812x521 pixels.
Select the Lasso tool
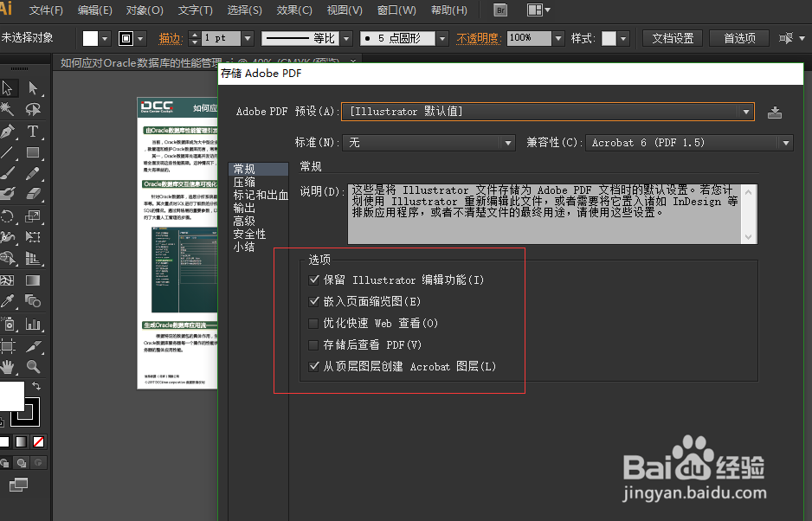pyautogui.click(x=33, y=109)
